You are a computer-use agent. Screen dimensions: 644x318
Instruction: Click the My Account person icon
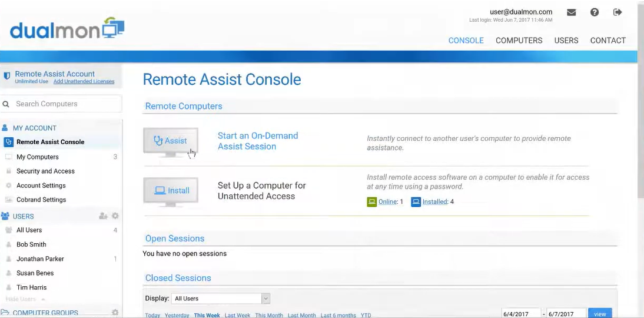click(x=5, y=128)
